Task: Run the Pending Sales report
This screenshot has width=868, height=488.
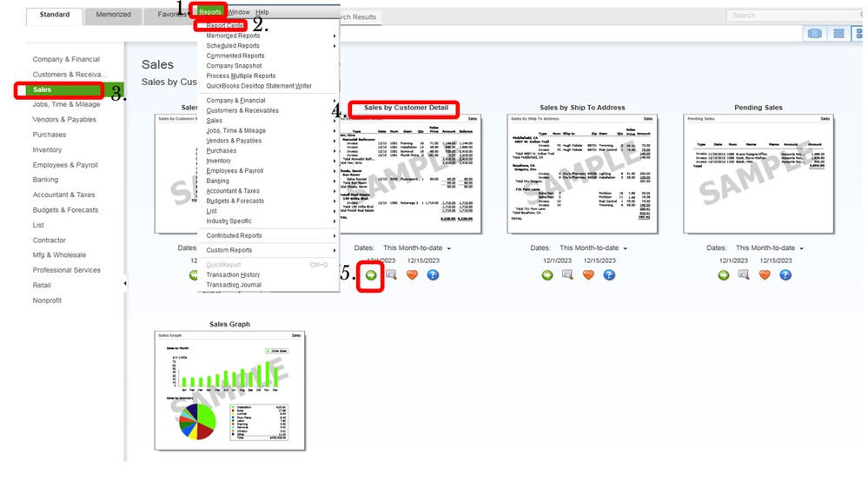Action: tap(724, 275)
